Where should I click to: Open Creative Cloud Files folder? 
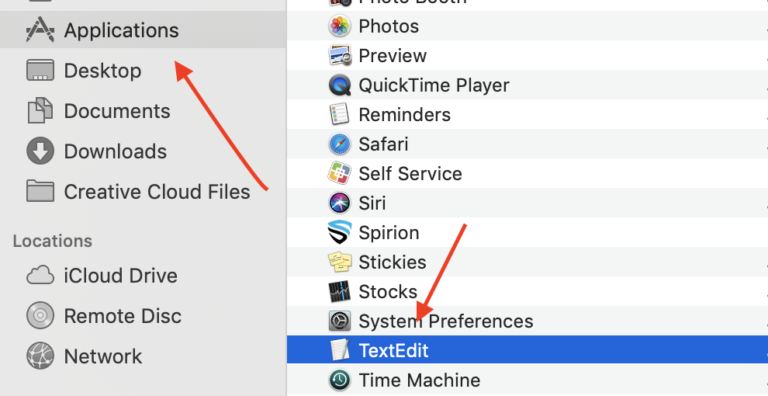(x=143, y=191)
